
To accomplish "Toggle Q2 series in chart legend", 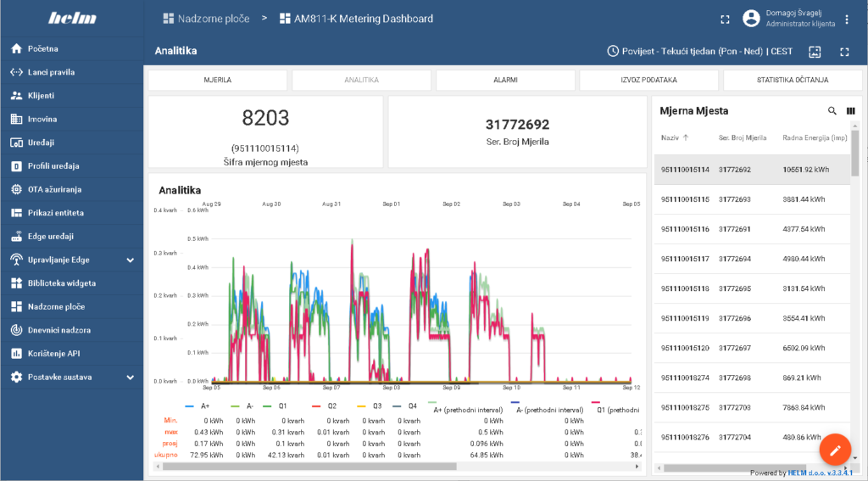I will pos(325,406).
